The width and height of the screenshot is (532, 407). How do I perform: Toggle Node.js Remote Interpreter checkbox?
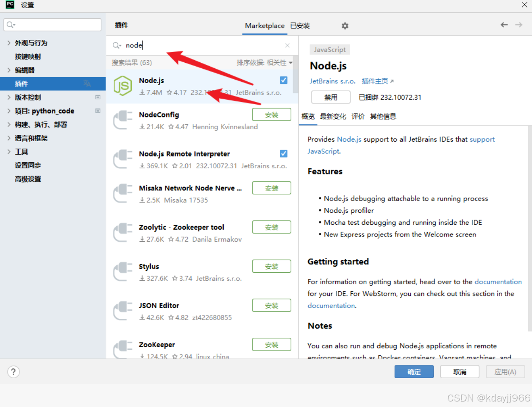pyautogui.click(x=284, y=153)
